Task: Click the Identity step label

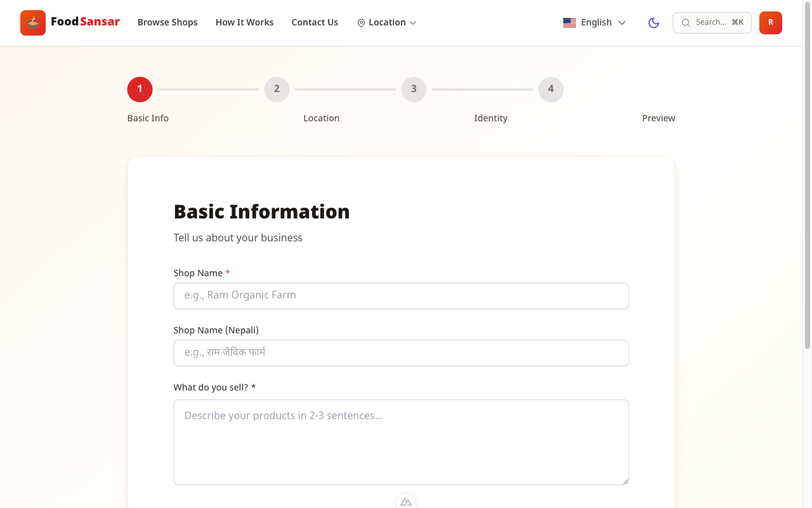Action: 491,118
